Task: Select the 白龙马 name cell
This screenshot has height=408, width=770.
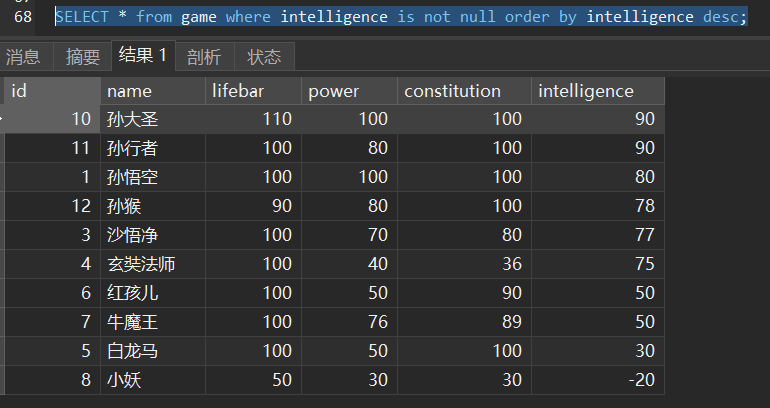Action: [x=153, y=351]
